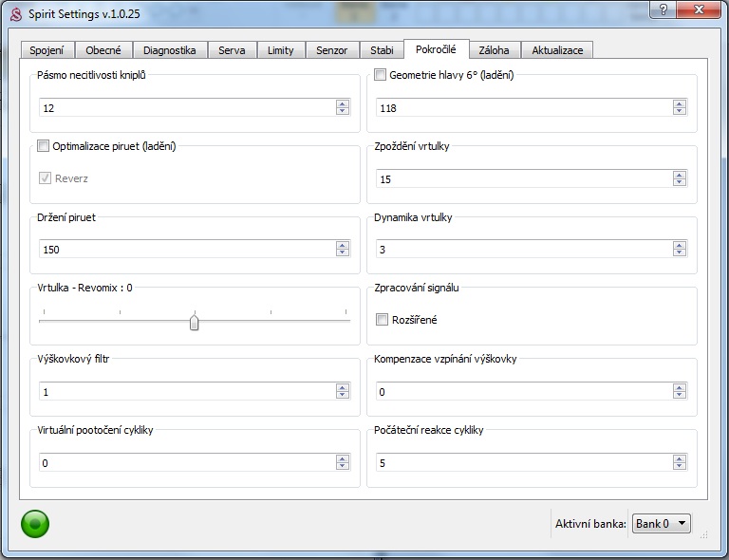The width and height of the screenshot is (729, 560).
Task: Switch to the Diagnostika tab
Action: click(169, 50)
